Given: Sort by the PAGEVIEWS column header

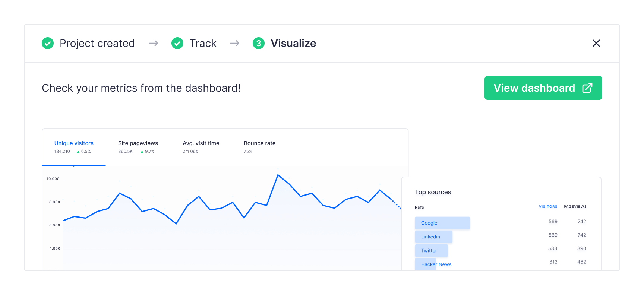Looking at the screenshot, I should (x=575, y=207).
